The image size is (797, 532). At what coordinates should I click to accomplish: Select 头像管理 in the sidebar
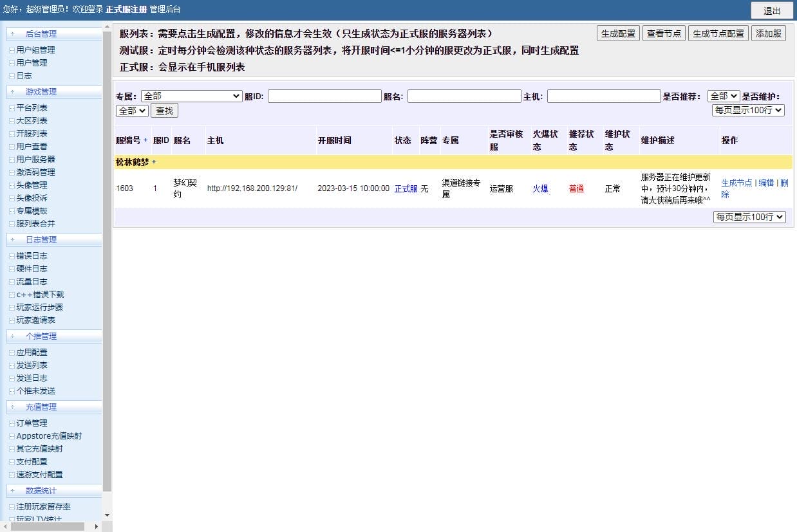point(30,185)
